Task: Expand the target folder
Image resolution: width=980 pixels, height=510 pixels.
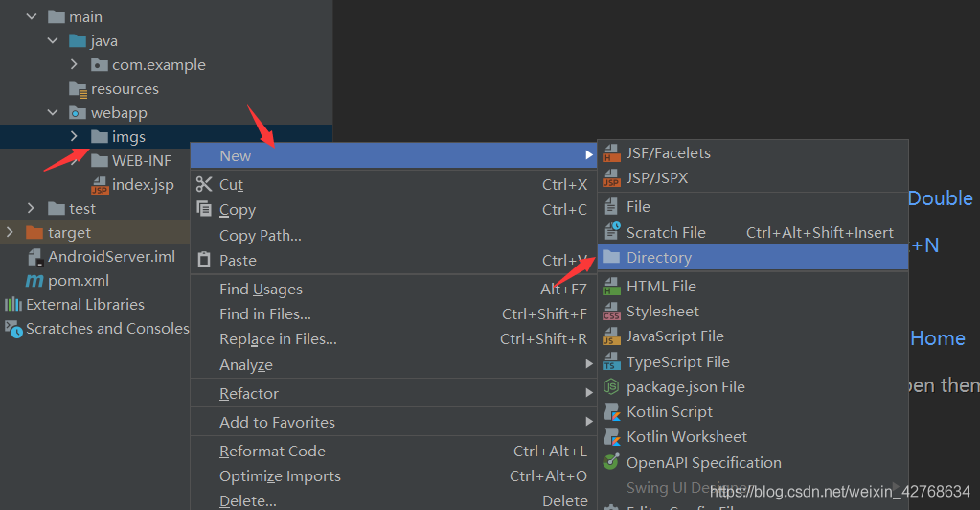Action: point(10,233)
